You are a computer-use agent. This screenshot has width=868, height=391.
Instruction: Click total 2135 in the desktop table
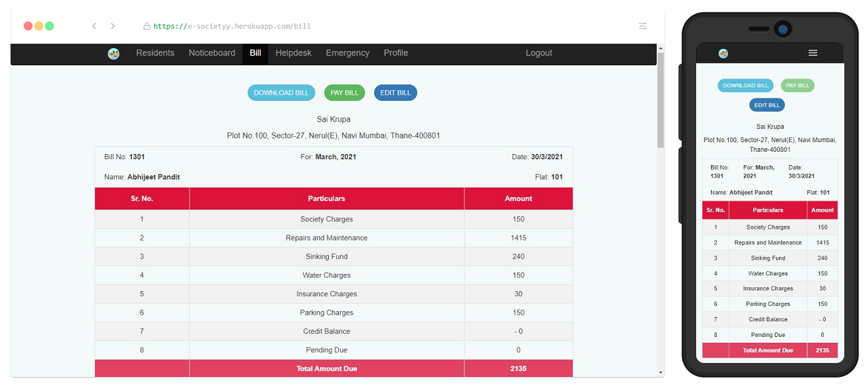pos(518,368)
